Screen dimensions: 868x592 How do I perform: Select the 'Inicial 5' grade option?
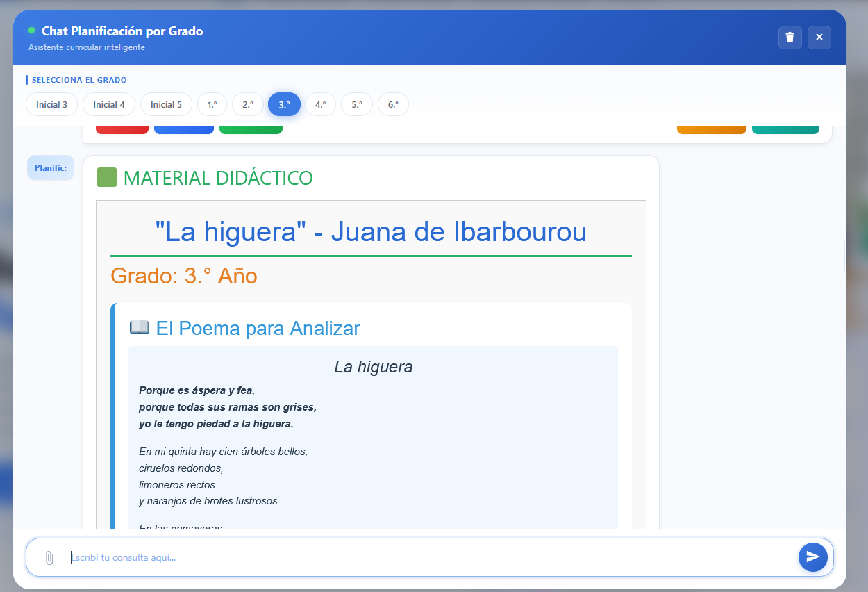point(166,104)
